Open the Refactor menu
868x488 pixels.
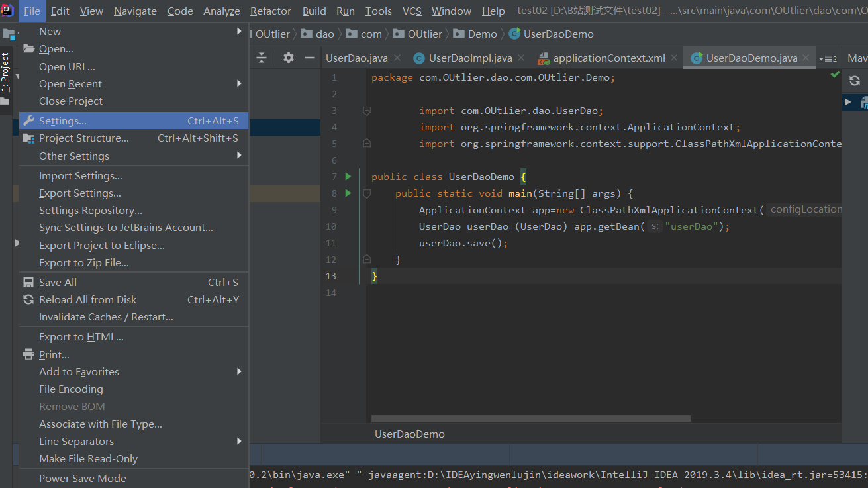271,11
